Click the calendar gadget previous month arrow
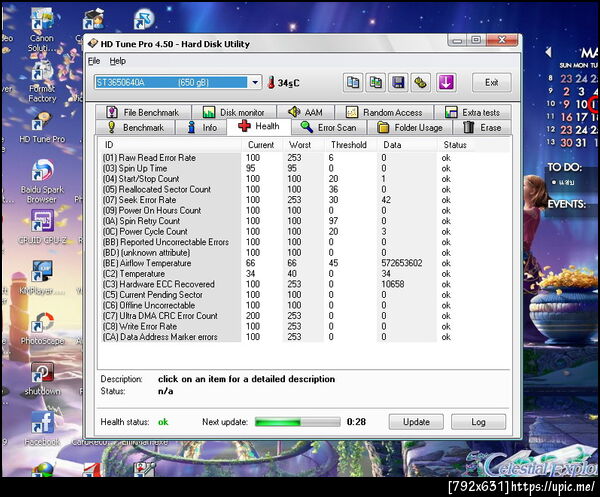 (x=549, y=52)
